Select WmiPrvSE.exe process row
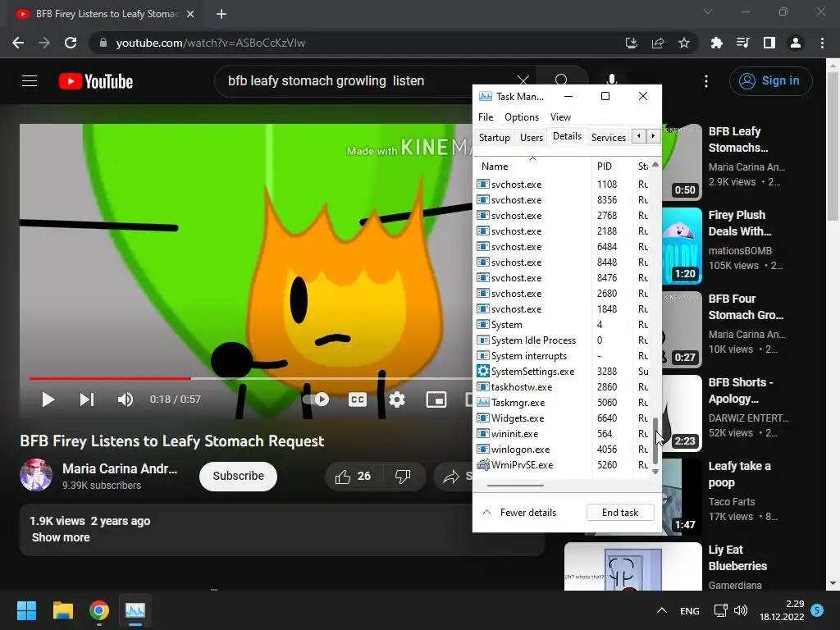840x630 pixels. pyautogui.click(x=562, y=465)
